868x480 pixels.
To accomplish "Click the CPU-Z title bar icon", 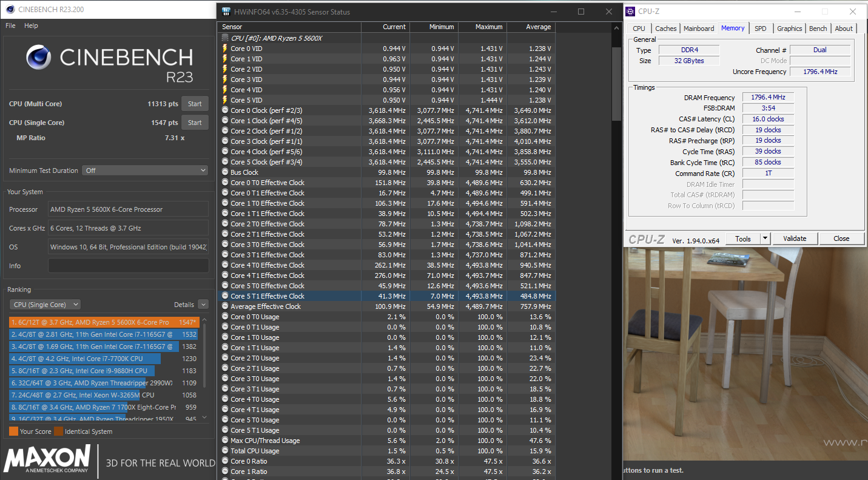I will [x=631, y=11].
